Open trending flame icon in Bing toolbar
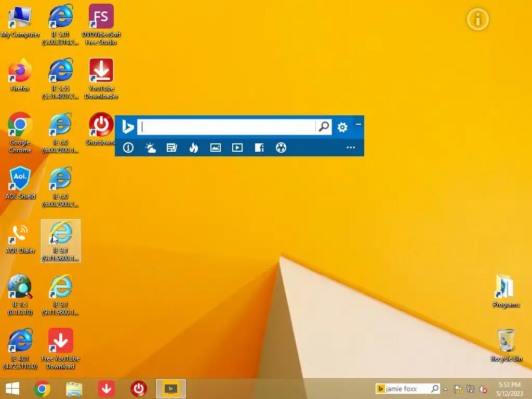 (194, 148)
